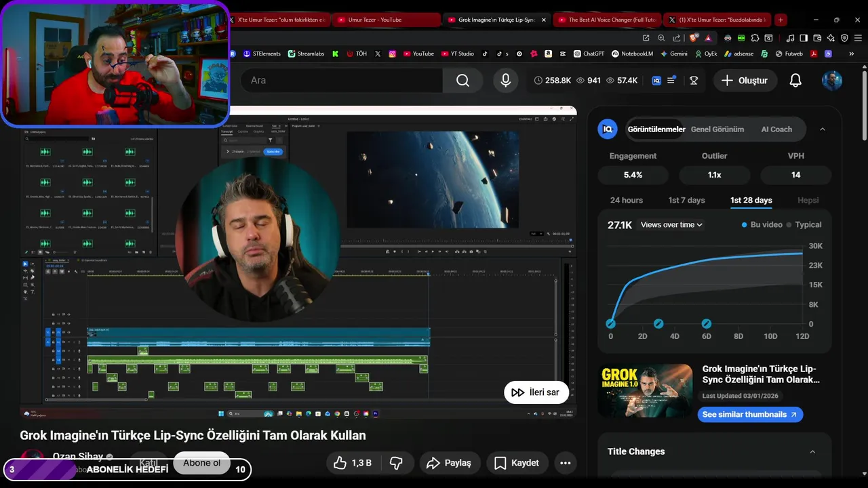The image size is (868, 488).
Task: Share the video with the Paylaş button
Action: click(449, 463)
